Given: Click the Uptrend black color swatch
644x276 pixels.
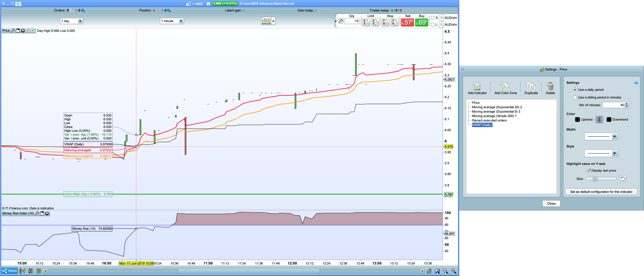Looking at the screenshot, I should point(577,120).
